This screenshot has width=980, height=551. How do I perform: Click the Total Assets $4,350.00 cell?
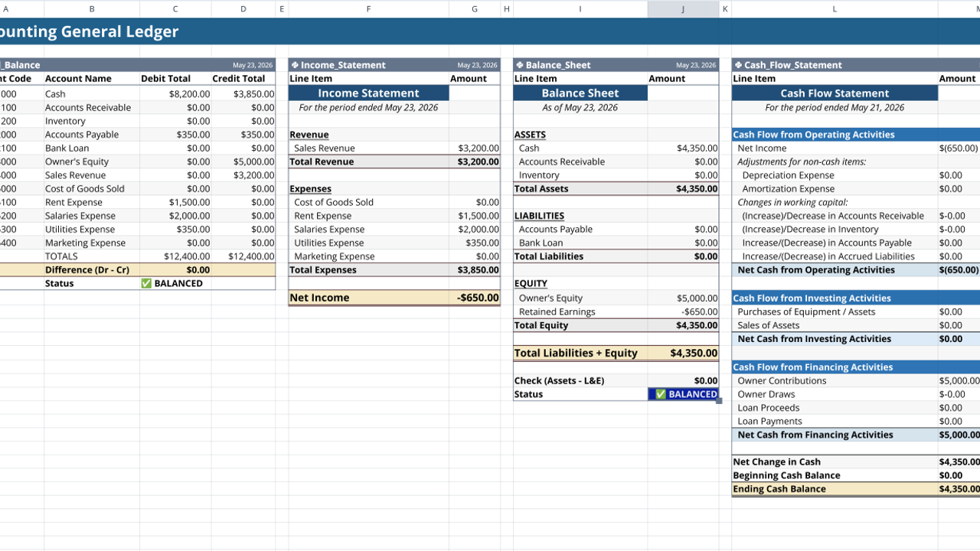point(683,189)
